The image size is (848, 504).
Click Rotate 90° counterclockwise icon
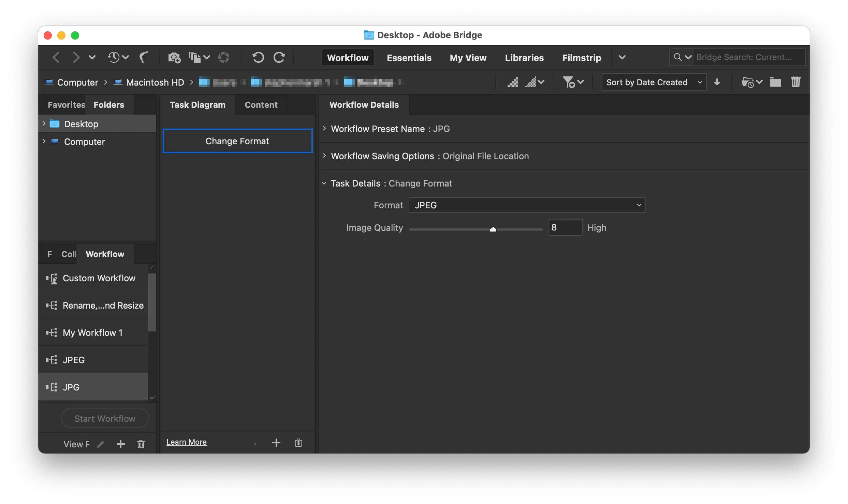click(258, 57)
